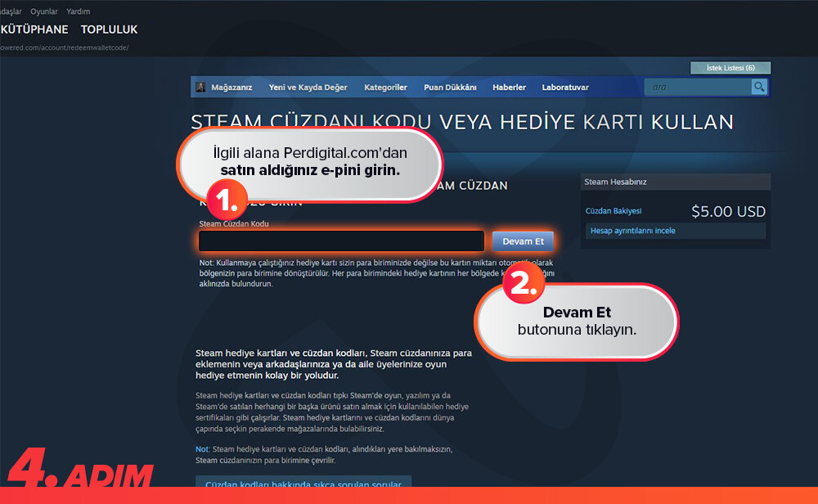Open Hesap ayrıntılarını incele link

632,231
